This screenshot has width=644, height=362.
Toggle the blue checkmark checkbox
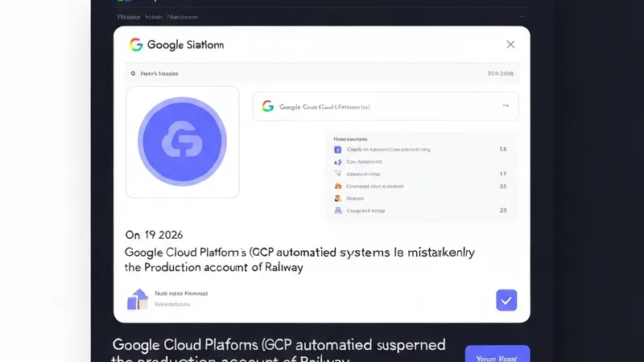tap(506, 300)
